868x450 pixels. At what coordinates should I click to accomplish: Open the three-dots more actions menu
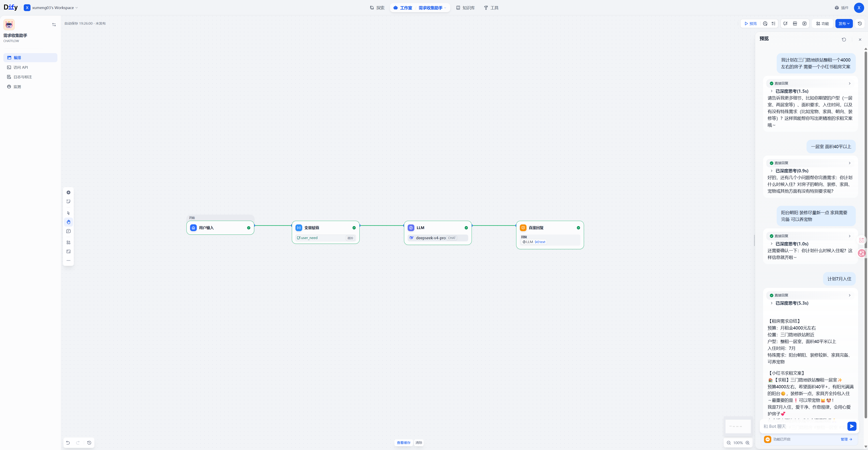click(68, 261)
